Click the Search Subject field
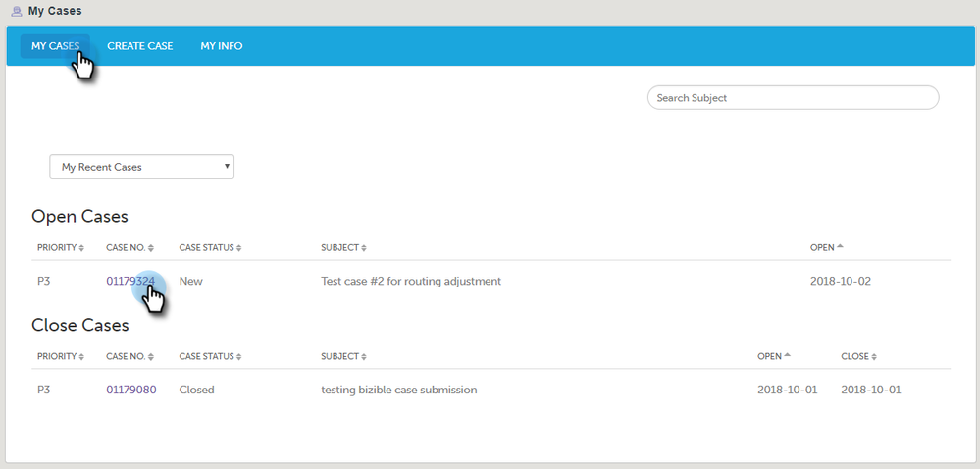Screen dimensions: 980x469 [x=793, y=98]
